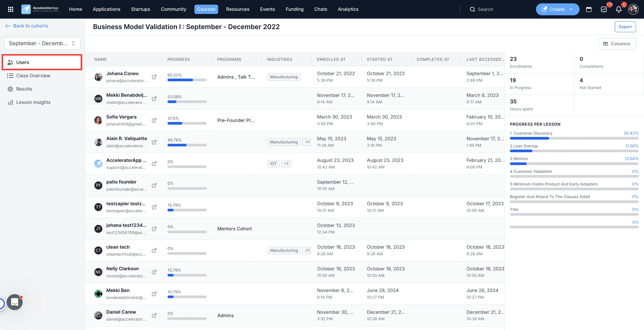Open the calendar icon in top bar
This screenshot has width=644, height=330.
pos(589,9)
